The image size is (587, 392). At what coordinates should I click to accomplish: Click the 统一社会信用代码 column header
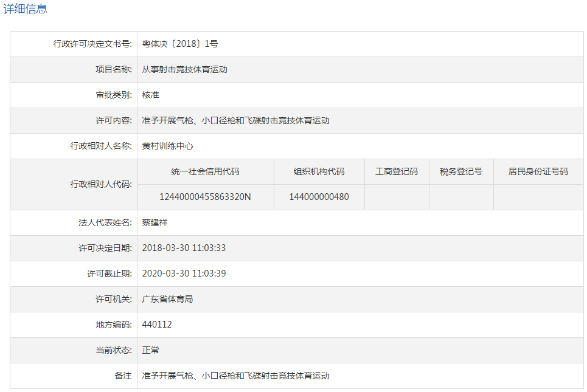(205, 171)
